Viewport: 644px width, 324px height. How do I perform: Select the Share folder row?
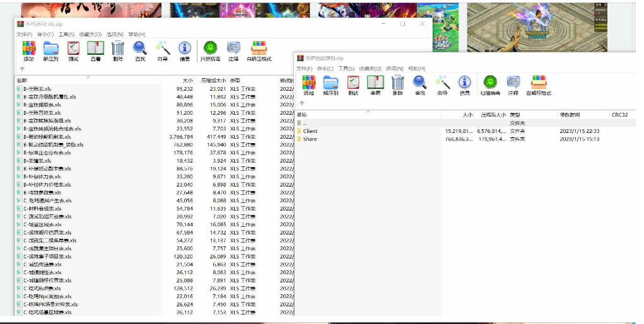(x=310, y=139)
